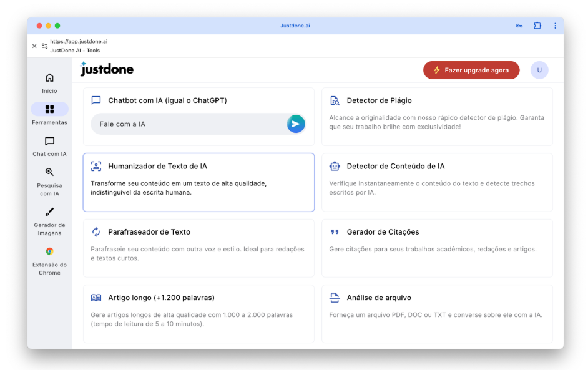This screenshot has width=588, height=370.
Task: Click 'Gere artigos longos' description text
Action: 192,319
